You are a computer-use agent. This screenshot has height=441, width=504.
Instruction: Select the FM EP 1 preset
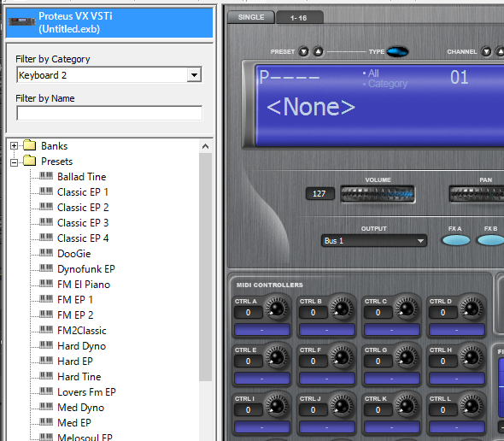point(75,300)
